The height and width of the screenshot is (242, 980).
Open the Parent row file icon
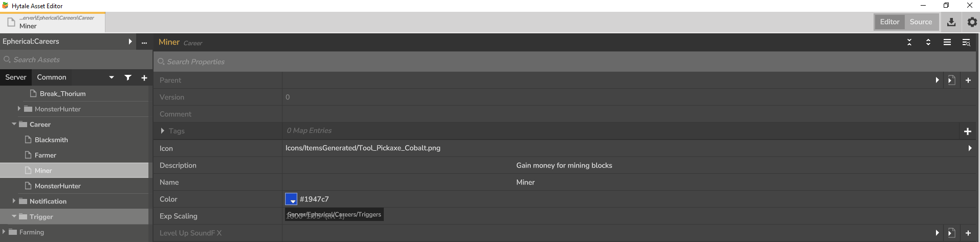(x=951, y=80)
